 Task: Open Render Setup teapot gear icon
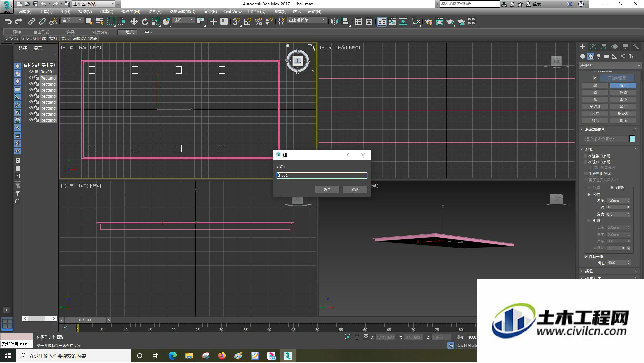pyautogui.click(x=429, y=22)
